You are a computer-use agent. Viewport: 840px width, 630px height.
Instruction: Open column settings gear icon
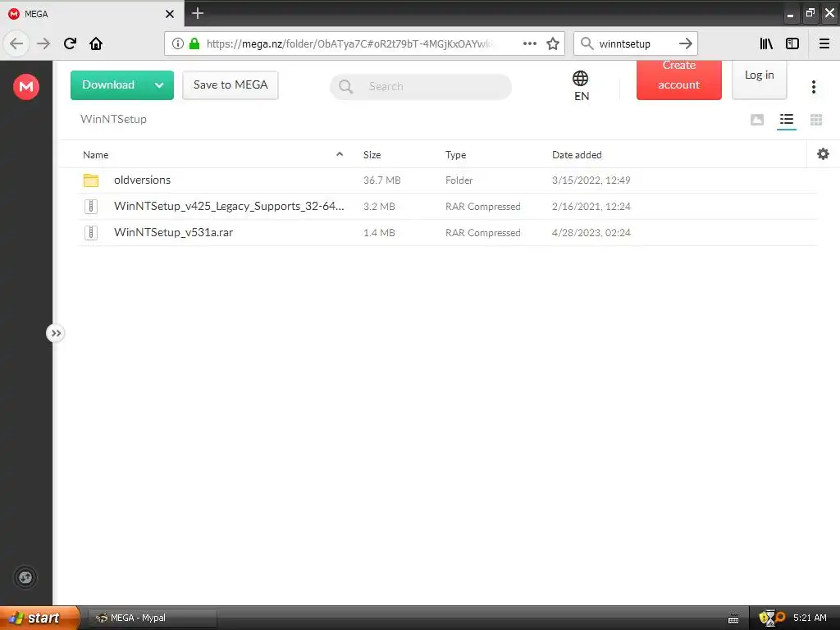tap(823, 154)
